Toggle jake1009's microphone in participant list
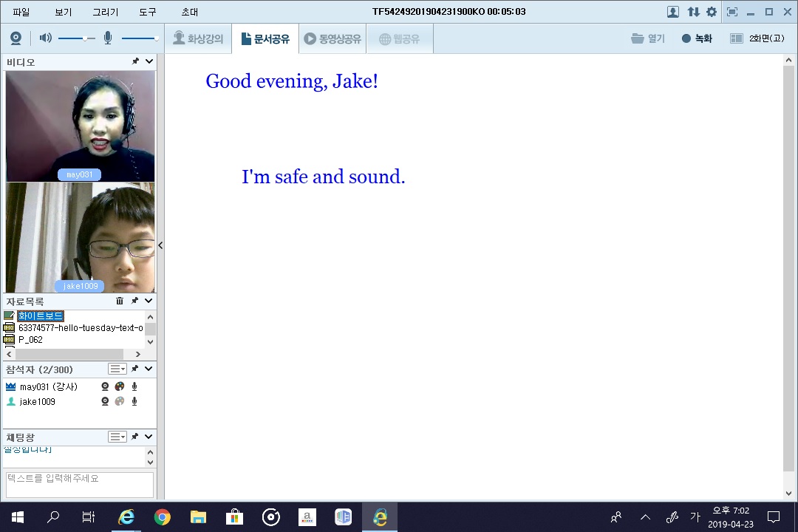Image resolution: width=798 pixels, height=532 pixels. point(134,401)
